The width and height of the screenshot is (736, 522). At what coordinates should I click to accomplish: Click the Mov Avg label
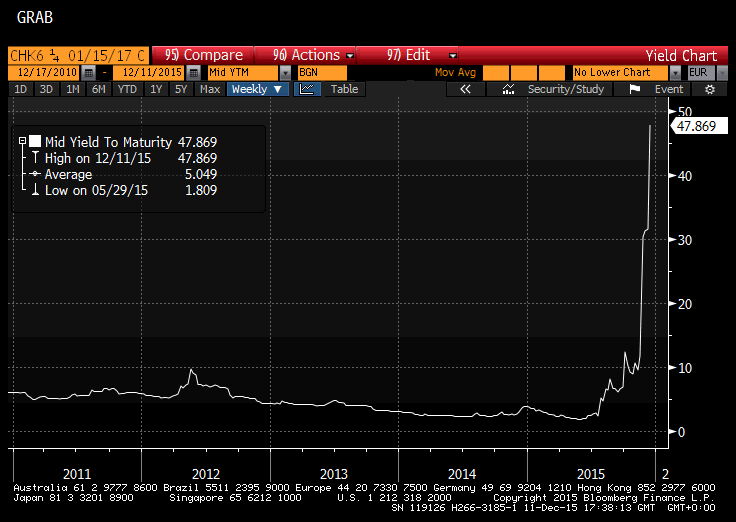point(455,73)
